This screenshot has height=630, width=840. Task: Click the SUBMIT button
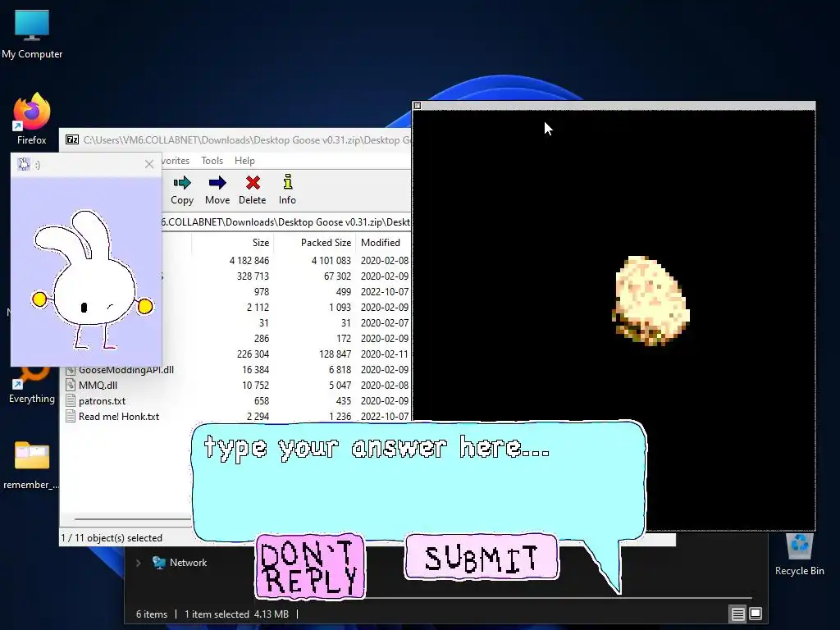[x=481, y=557]
